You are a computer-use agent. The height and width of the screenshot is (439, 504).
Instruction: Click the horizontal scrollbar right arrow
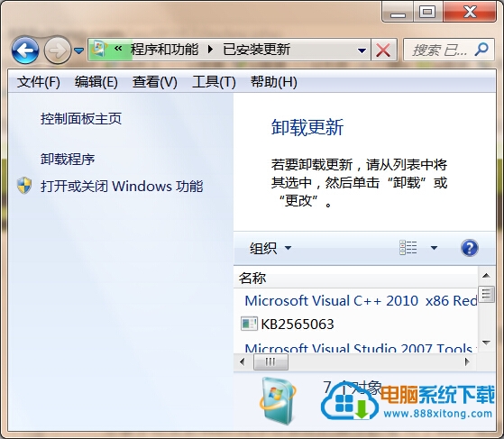(467, 361)
